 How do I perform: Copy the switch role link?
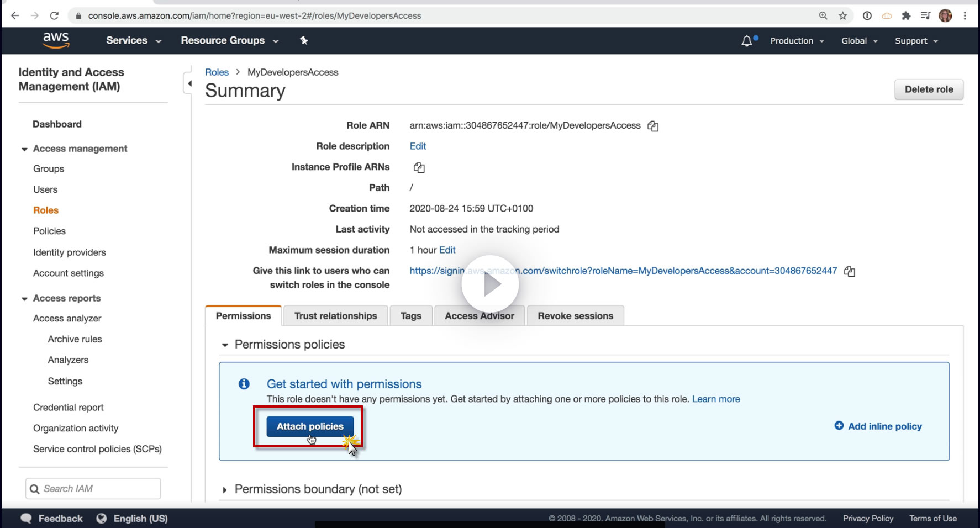(x=850, y=271)
